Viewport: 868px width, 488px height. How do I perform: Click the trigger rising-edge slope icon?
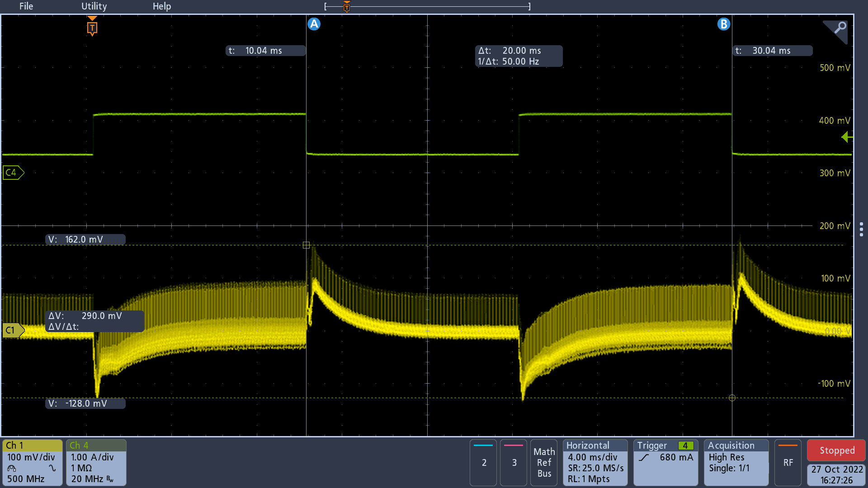[644, 457]
